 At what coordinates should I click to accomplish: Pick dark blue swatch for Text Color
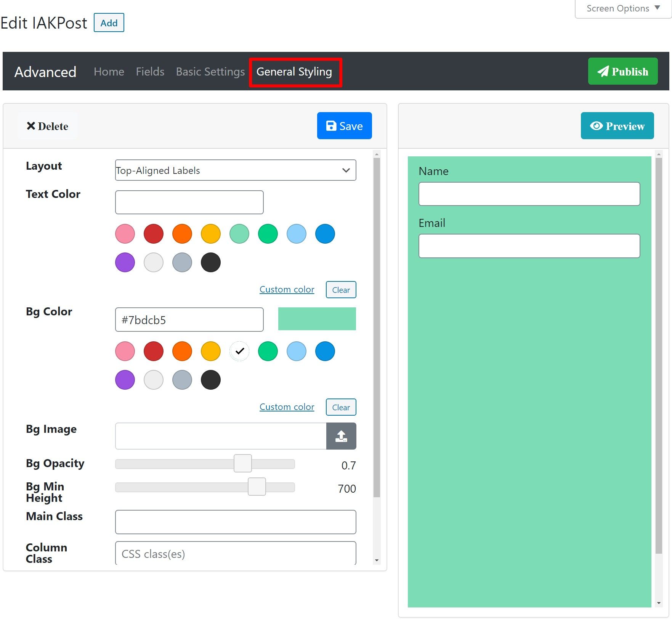(x=325, y=234)
